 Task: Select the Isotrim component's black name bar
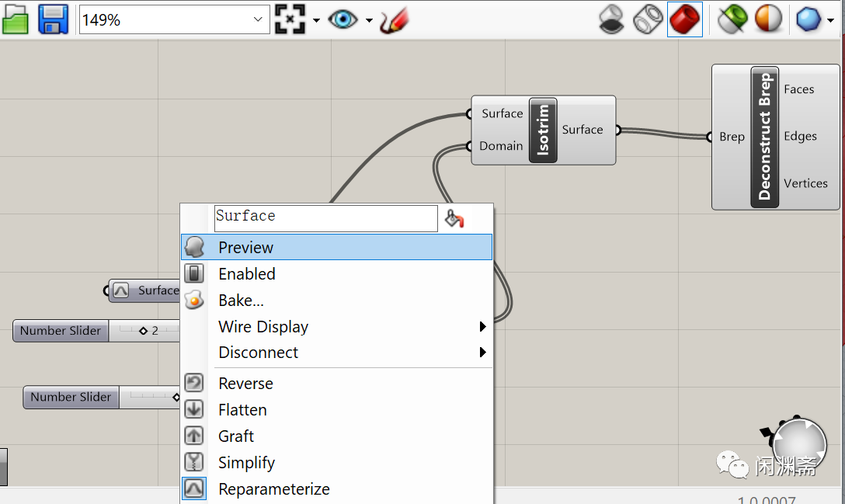tap(543, 130)
